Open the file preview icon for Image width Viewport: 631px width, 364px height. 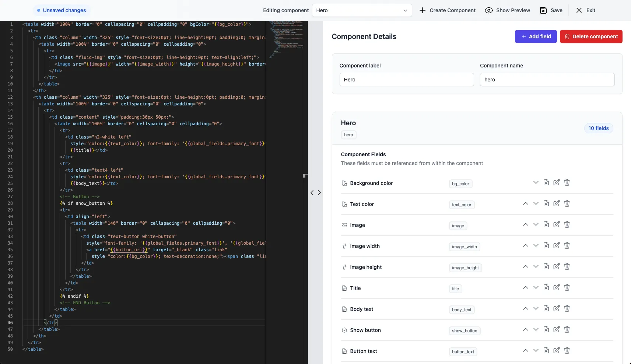546,245
